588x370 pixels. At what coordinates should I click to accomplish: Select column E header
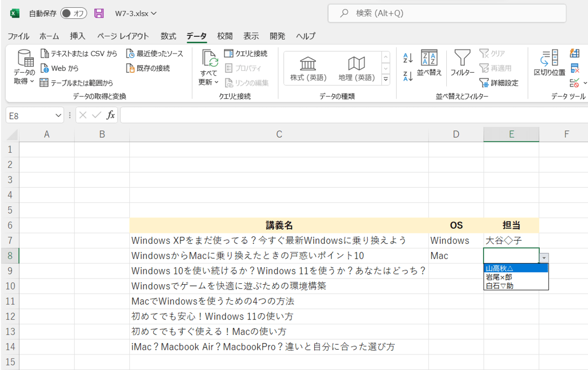point(511,135)
